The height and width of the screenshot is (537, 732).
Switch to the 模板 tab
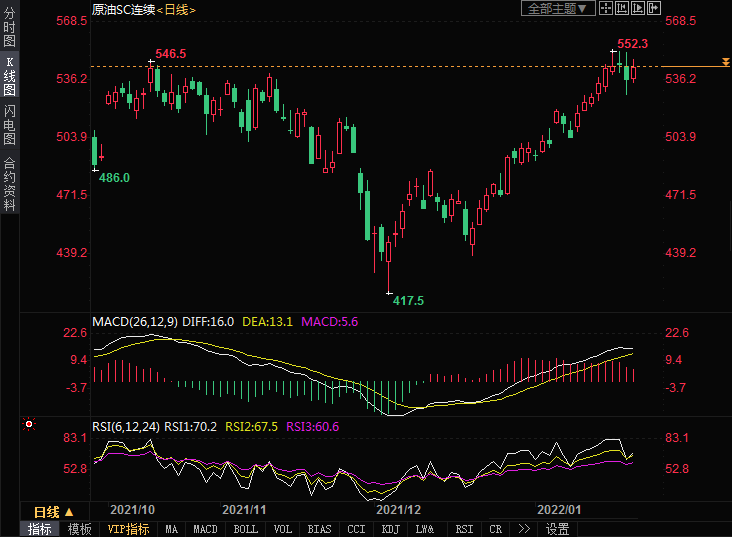tap(79, 529)
